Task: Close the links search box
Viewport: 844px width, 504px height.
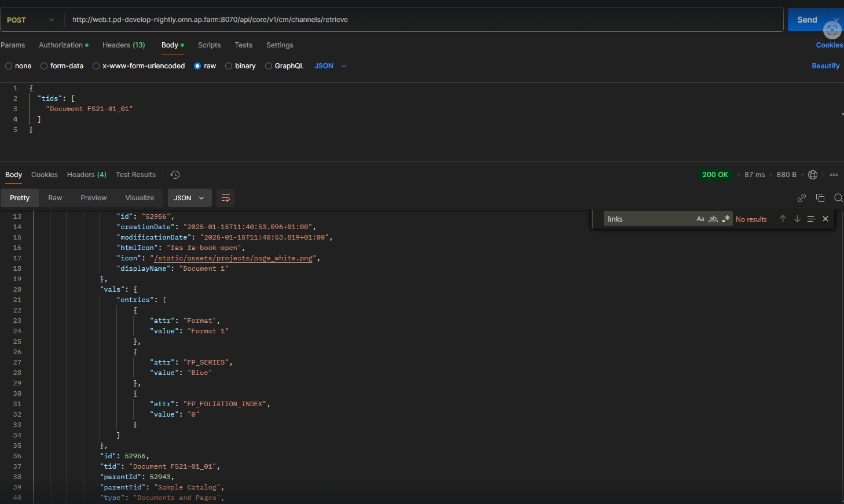Action: (x=825, y=219)
